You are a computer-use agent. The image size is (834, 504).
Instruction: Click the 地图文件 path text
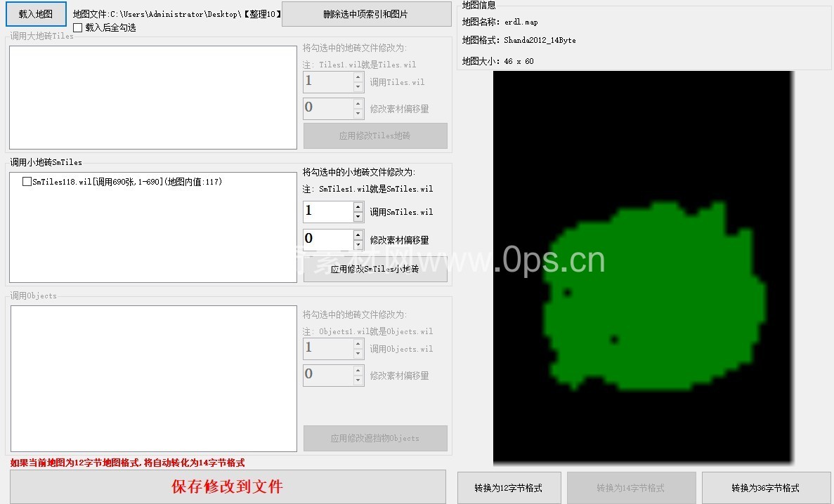[176, 14]
